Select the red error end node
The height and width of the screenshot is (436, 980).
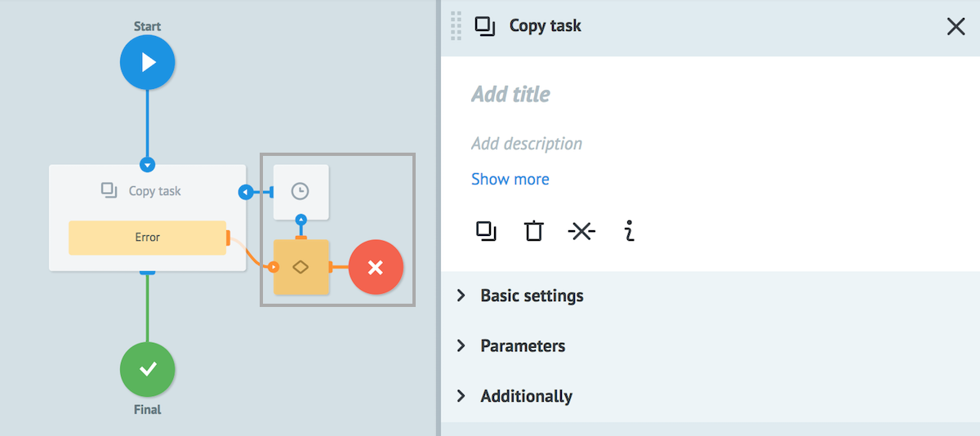coord(376,267)
